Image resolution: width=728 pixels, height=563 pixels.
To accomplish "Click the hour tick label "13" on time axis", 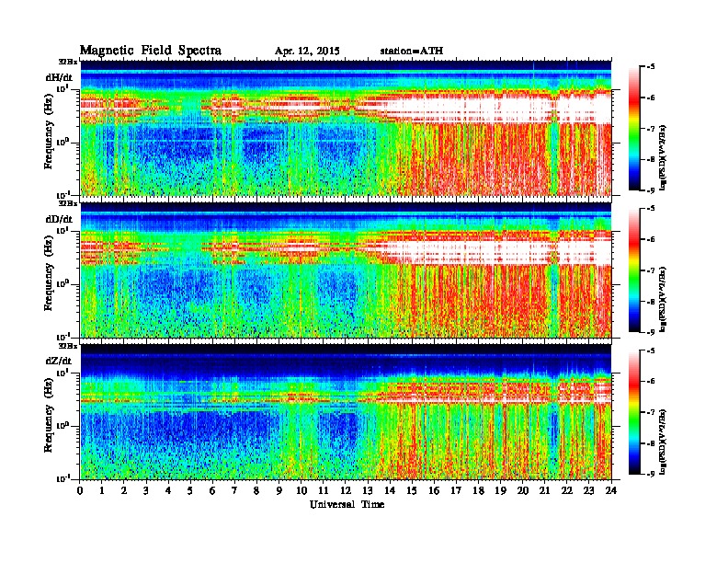I will pyautogui.click(x=368, y=490).
